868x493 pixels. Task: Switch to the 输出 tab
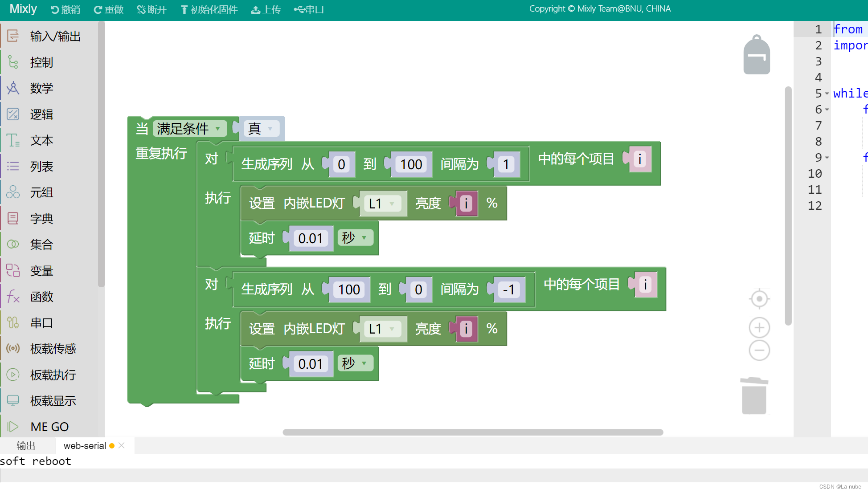click(x=26, y=446)
